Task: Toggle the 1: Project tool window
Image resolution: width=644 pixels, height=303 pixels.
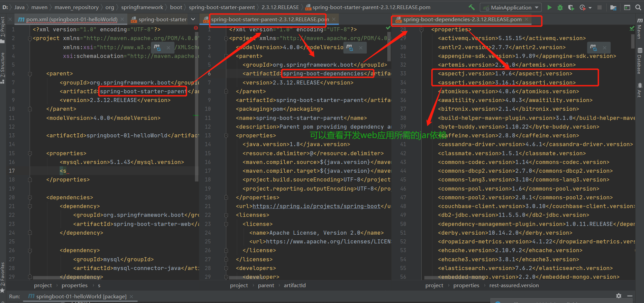Action: tap(3, 30)
